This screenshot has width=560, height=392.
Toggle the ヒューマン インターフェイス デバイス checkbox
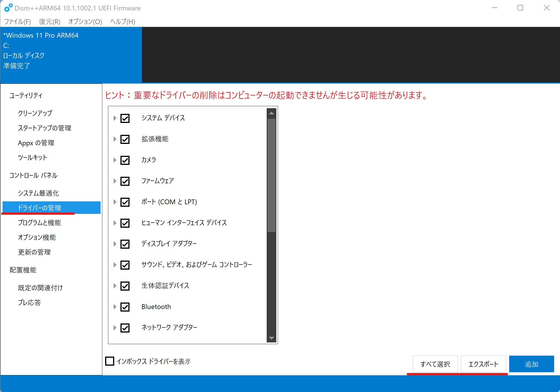[125, 223]
